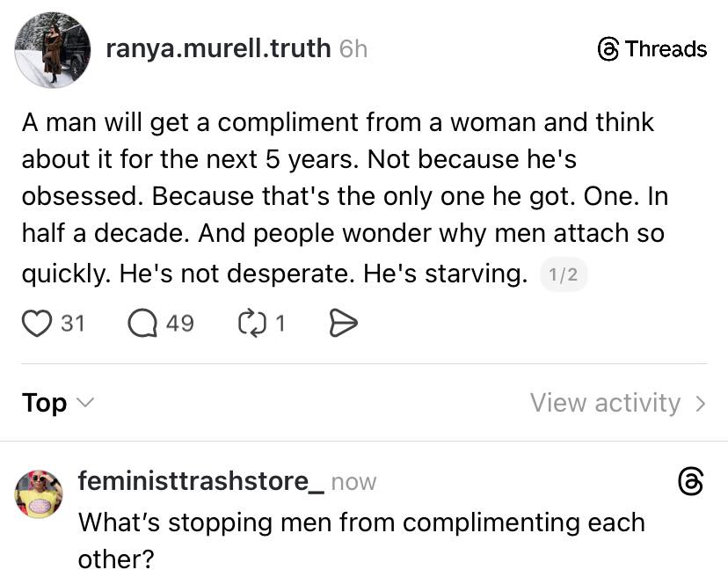This screenshot has height=577, width=728.
Task: Open the reply about men complimenting each other
Action: pyautogui.click(x=360, y=539)
